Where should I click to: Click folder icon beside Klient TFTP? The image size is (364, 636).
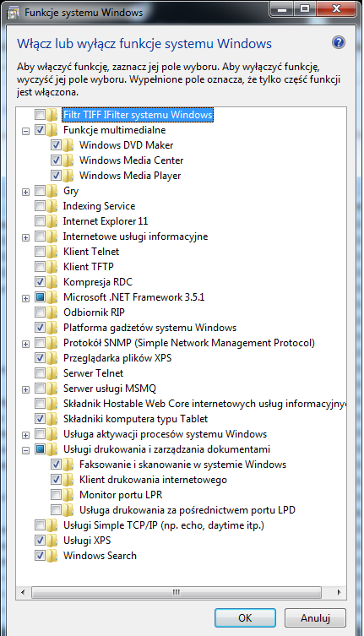click(52, 267)
